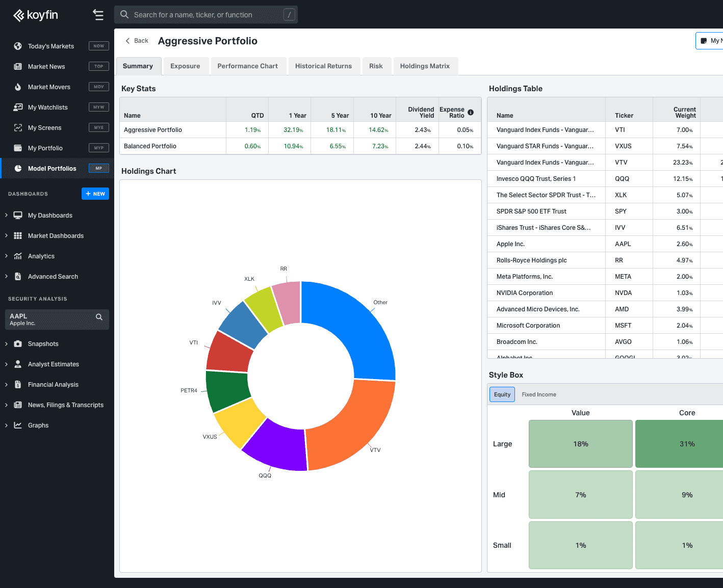The height and width of the screenshot is (588, 723).
Task: Click the Snapshots camera icon
Action: click(x=18, y=344)
